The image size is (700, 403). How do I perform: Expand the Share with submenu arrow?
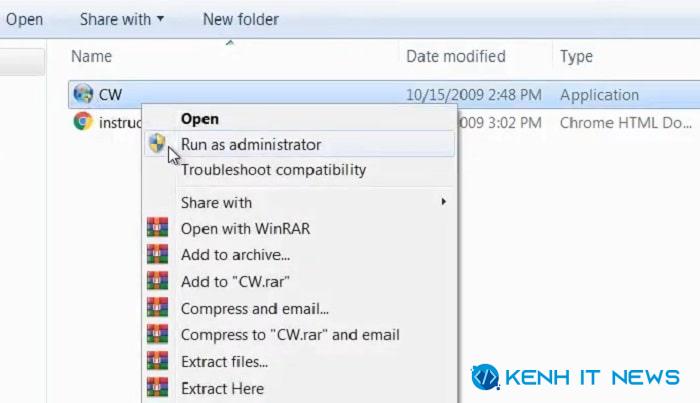pyautogui.click(x=443, y=202)
